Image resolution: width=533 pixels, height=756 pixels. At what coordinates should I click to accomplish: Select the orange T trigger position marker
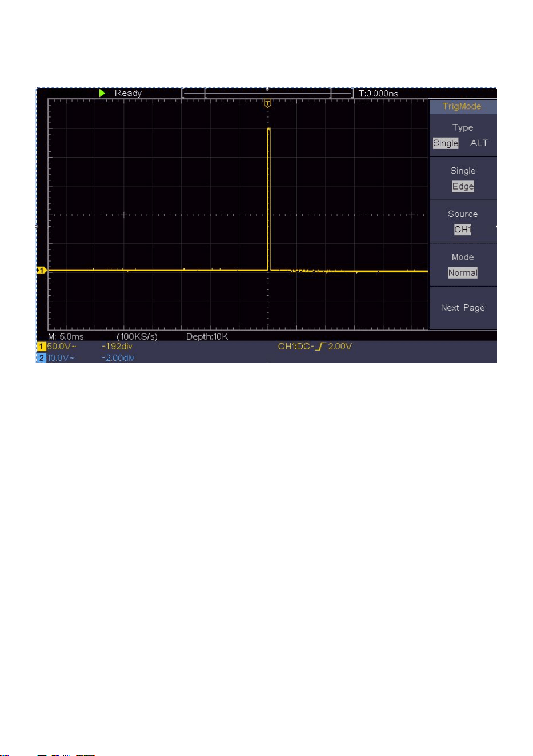coord(267,104)
